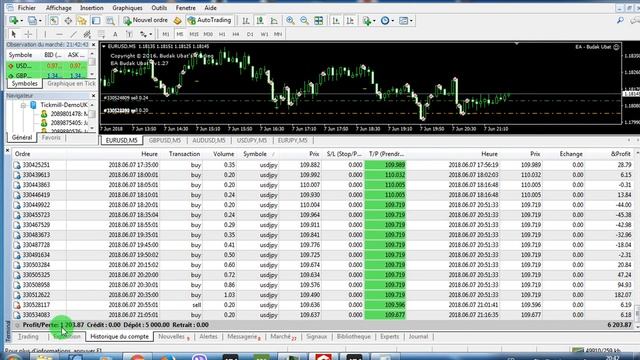Select the crosshair tool
This screenshot has width=640, height=360.
(x=28, y=34)
